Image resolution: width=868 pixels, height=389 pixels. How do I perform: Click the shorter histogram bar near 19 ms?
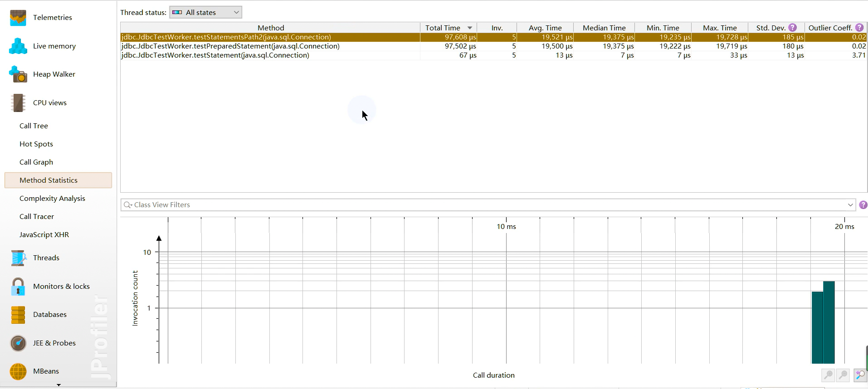point(817,327)
